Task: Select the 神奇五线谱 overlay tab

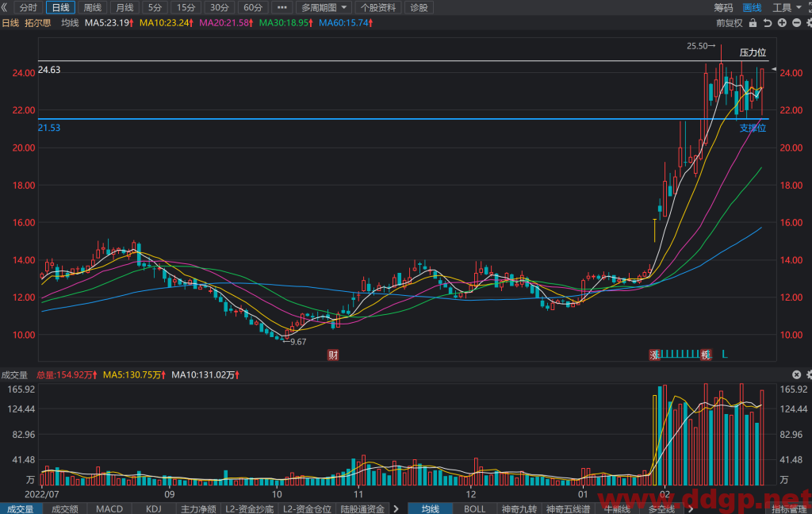Action: point(568,508)
